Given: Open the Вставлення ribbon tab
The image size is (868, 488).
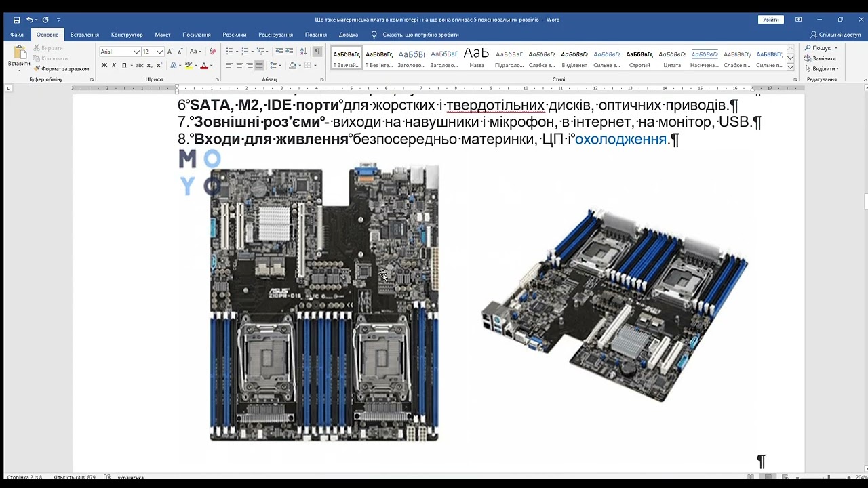Looking at the screenshot, I should point(85,35).
